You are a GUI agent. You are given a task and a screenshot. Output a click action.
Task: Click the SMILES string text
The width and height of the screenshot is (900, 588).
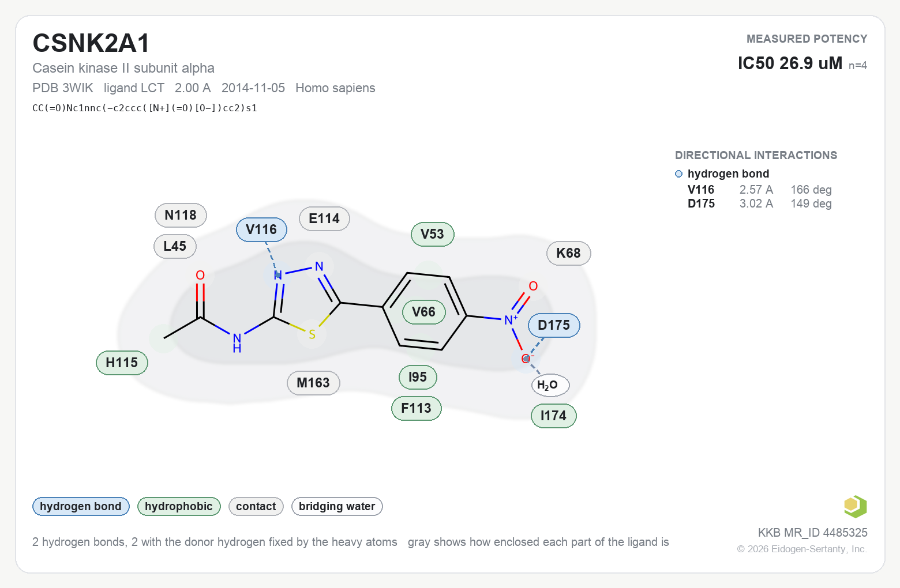pos(145,108)
